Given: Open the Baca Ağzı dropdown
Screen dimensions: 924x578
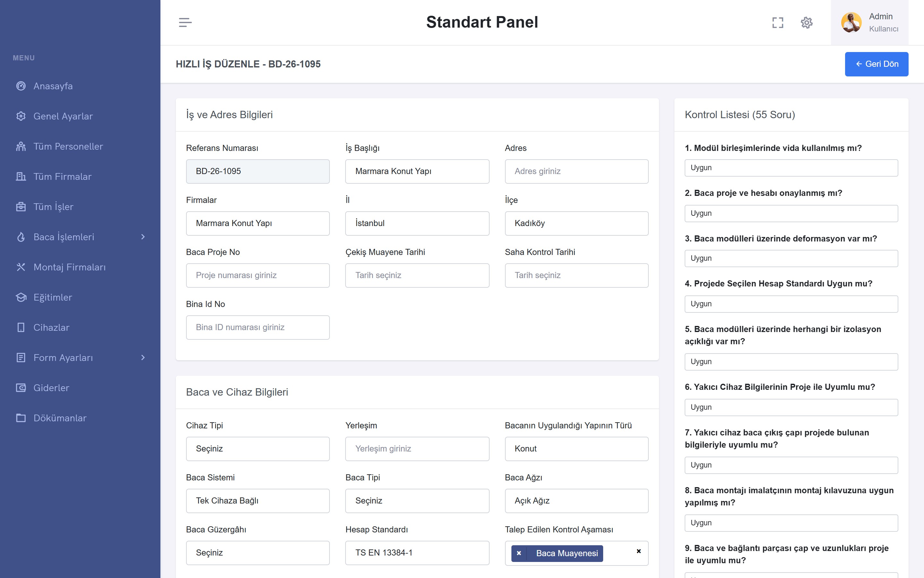Looking at the screenshot, I should point(577,501).
